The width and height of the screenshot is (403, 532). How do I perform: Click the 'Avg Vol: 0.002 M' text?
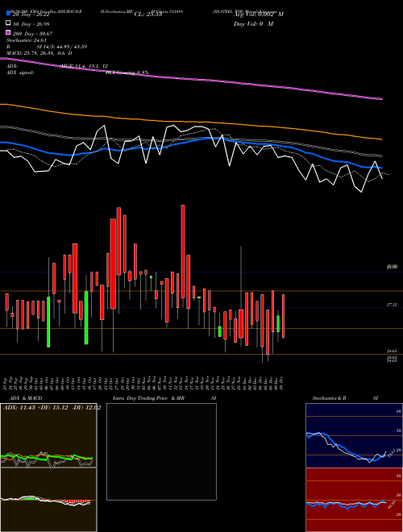pos(258,15)
